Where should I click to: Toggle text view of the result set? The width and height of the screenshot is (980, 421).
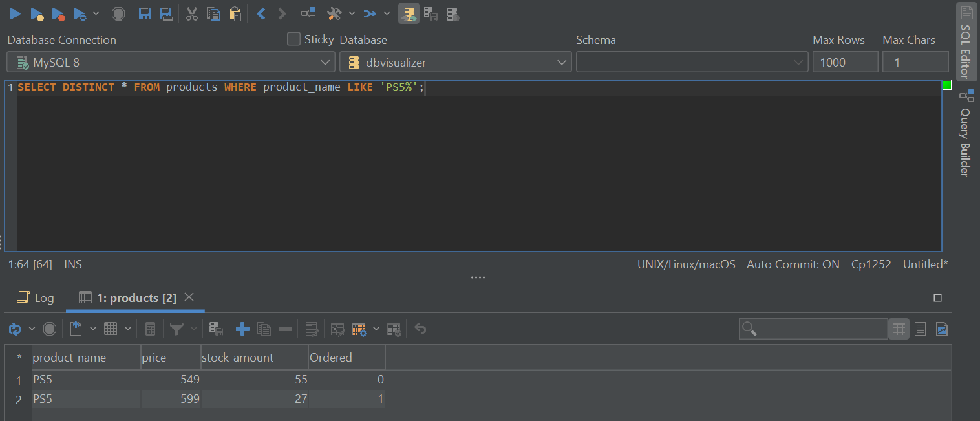pos(920,329)
